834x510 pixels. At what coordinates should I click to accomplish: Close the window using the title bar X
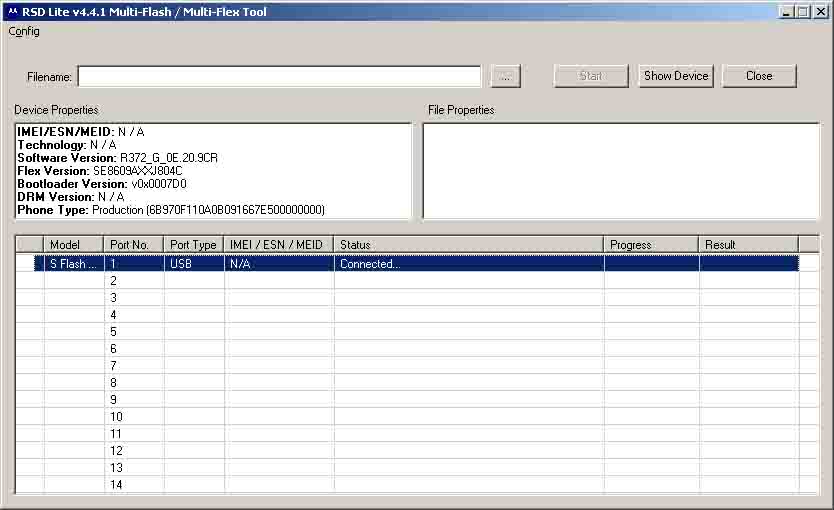(821, 12)
